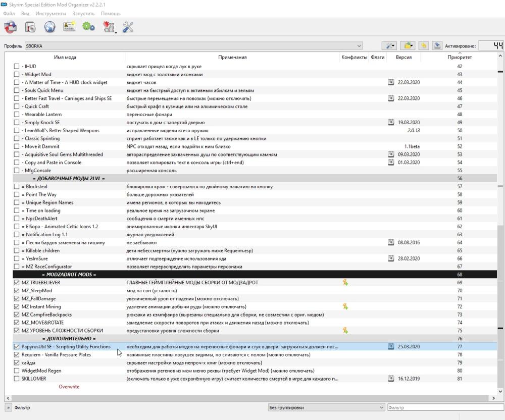This screenshot has width=505, height=420.
Task: Click the Активировано counter showing 44
Action: [491, 46]
